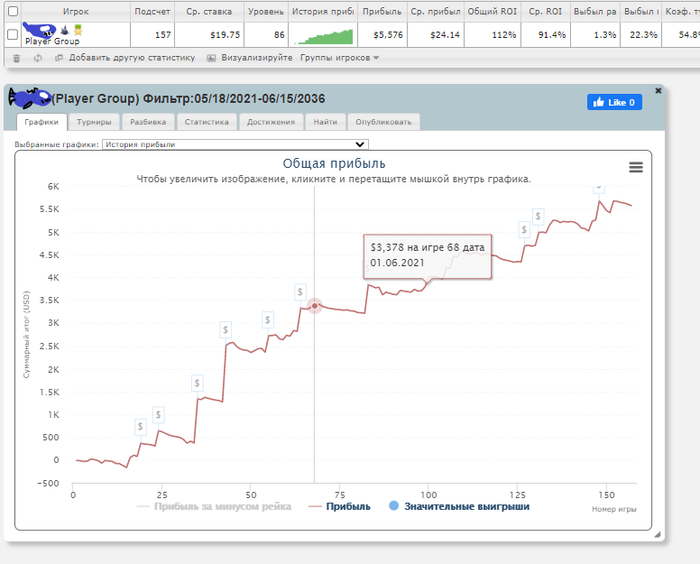Sort by the Подсчет column header
Viewport: 700px width, 564px height.
tap(152, 12)
